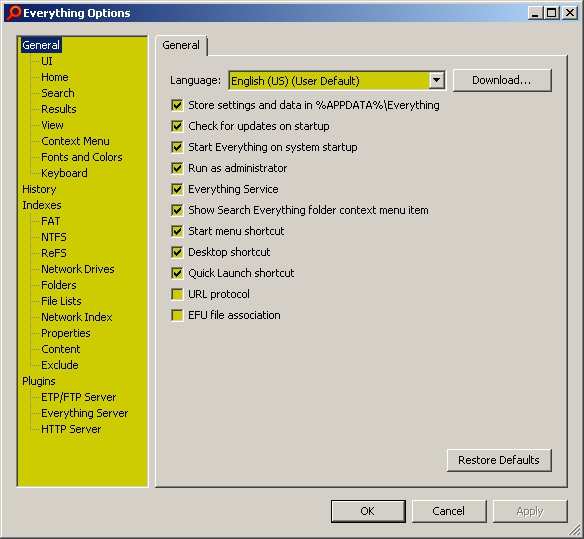Disable Desktop shortcut checkbox
Image resolution: width=584 pixels, height=539 pixels.
(177, 252)
